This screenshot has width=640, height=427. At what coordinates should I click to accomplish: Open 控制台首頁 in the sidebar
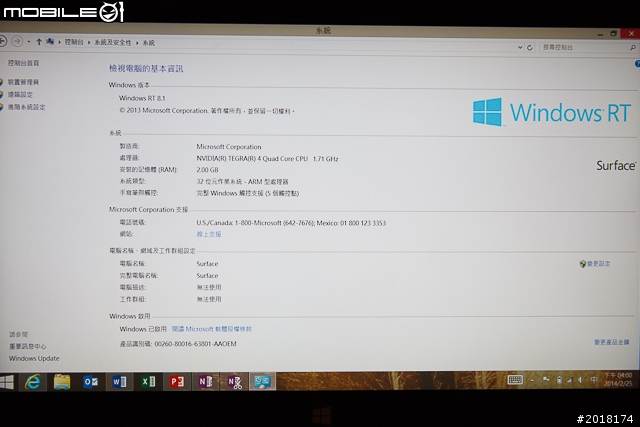[23, 63]
